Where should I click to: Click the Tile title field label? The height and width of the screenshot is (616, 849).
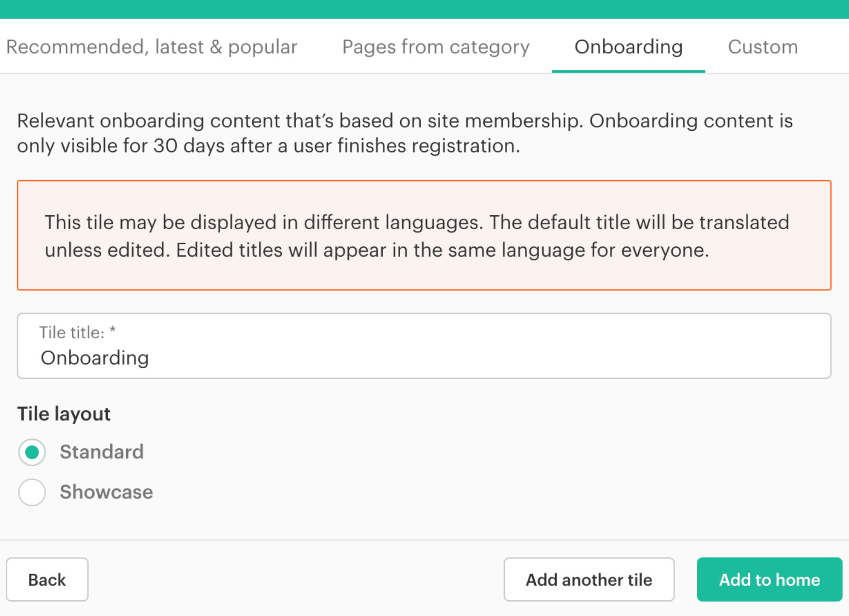pos(71,333)
